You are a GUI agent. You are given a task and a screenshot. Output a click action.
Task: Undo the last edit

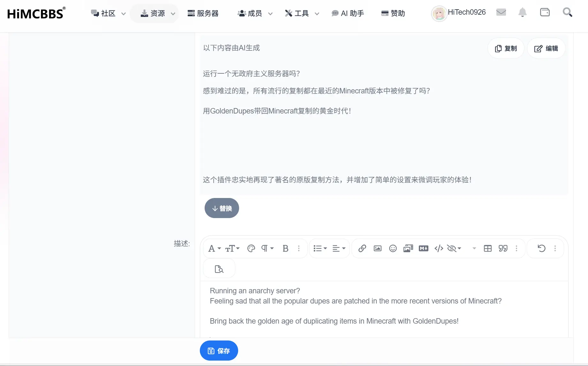click(x=542, y=248)
